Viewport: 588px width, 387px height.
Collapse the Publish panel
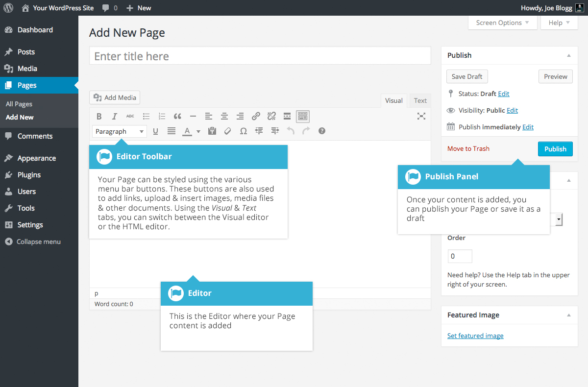pos(569,55)
